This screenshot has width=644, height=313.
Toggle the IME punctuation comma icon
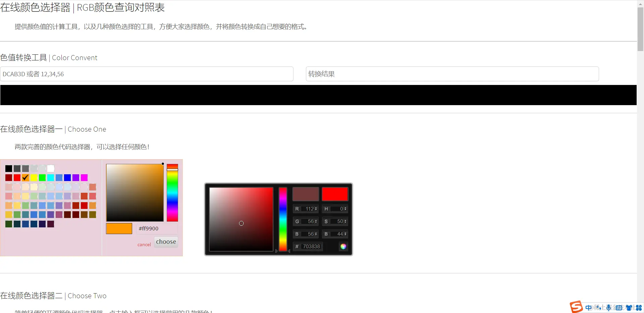599,308
